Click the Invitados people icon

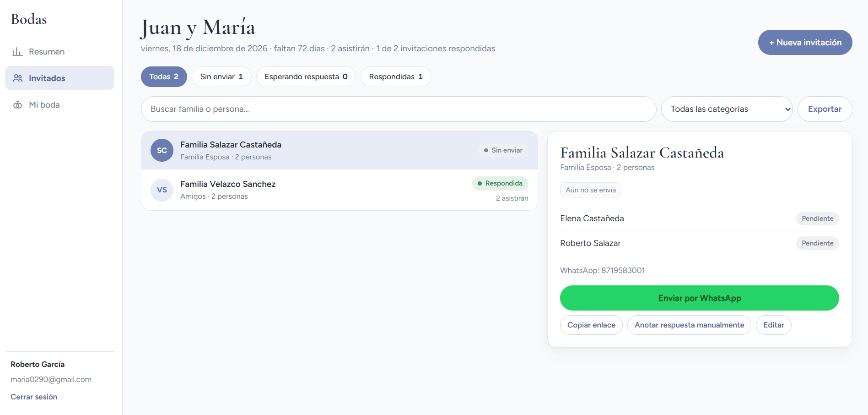click(17, 78)
